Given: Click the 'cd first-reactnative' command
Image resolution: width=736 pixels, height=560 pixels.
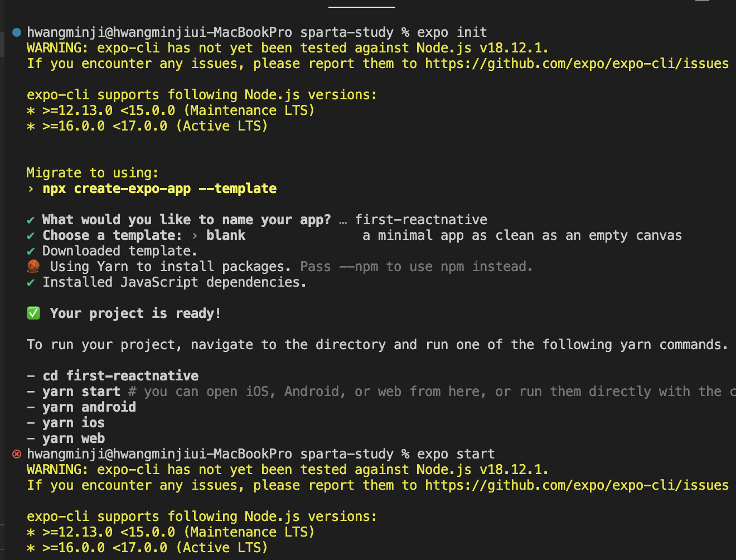Looking at the screenshot, I should pos(120,376).
